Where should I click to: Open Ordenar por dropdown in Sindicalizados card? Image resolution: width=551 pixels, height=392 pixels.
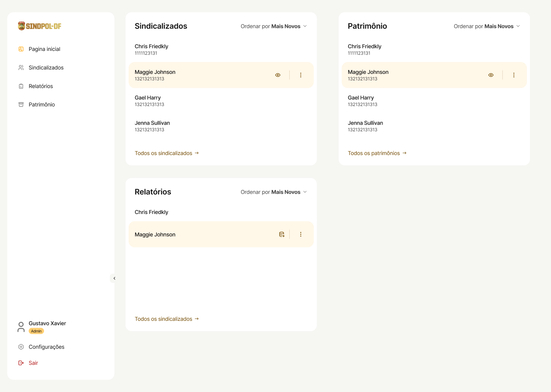pos(274,26)
